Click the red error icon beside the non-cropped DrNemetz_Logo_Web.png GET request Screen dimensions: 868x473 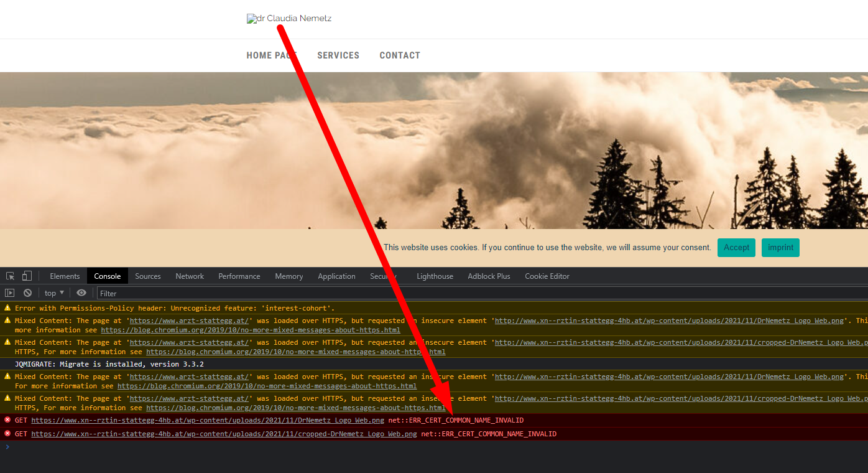(7, 419)
